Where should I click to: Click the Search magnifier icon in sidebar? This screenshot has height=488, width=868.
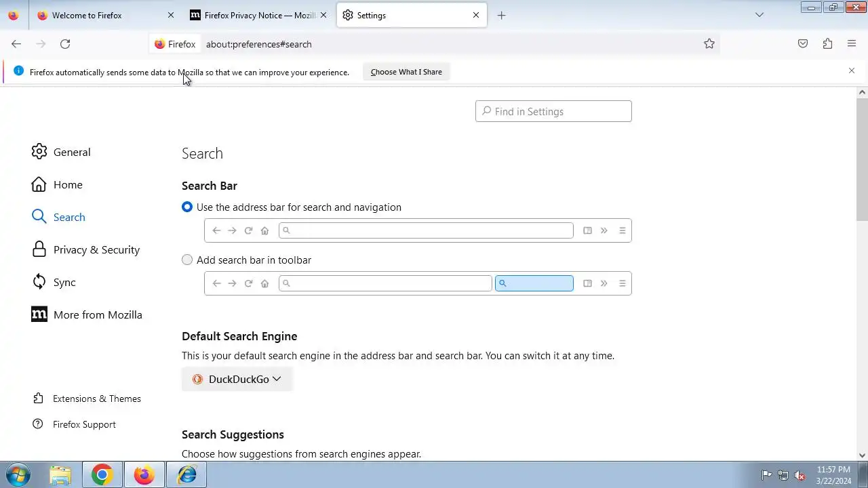point(39,217)
